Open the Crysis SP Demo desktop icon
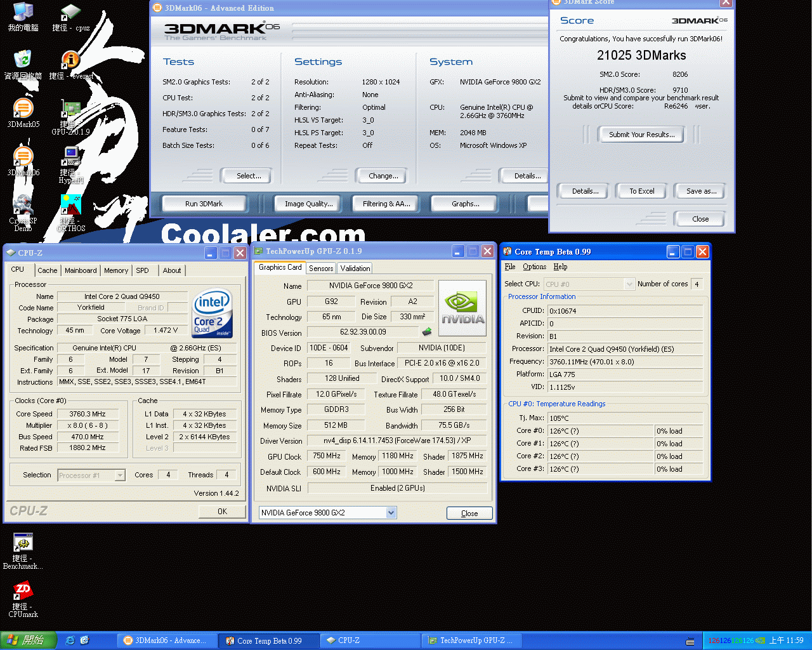 point(23,214)
